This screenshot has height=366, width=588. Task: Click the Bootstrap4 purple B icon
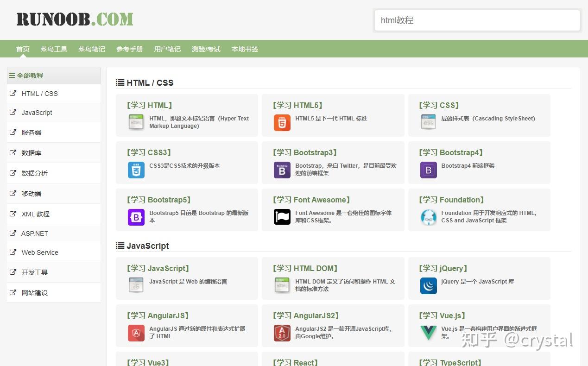pos(428,170)
